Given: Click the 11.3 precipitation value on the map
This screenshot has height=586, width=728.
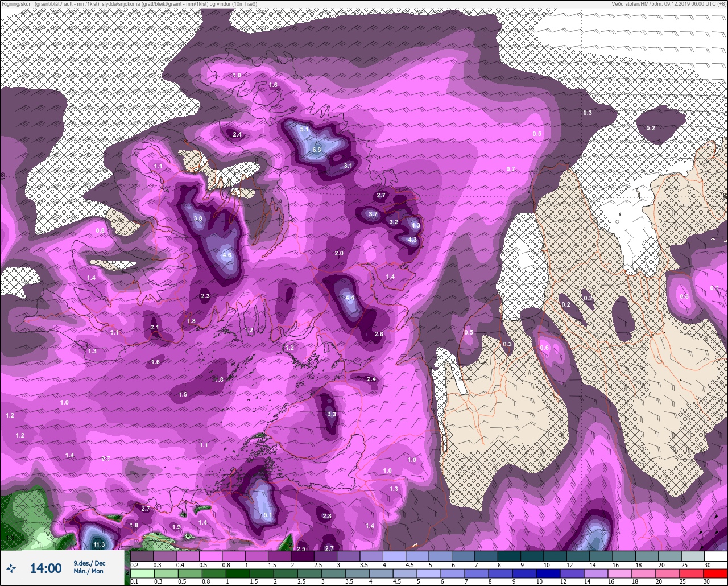Looking at the screenshot, I should point(99,545).
